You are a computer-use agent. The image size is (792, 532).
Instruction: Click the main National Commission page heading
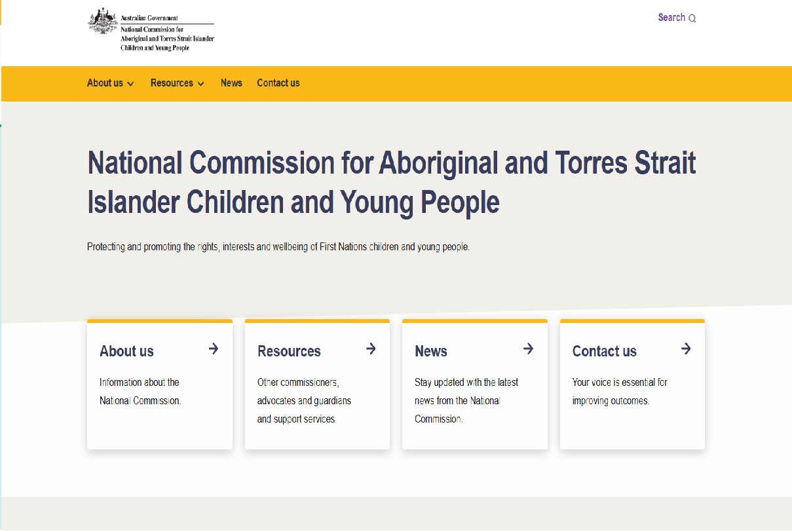391,182
